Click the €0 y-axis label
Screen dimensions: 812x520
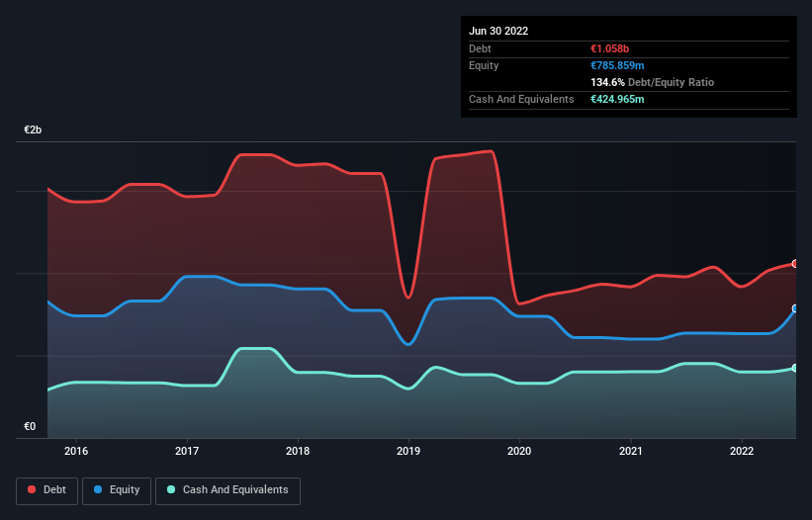[30, 426]
